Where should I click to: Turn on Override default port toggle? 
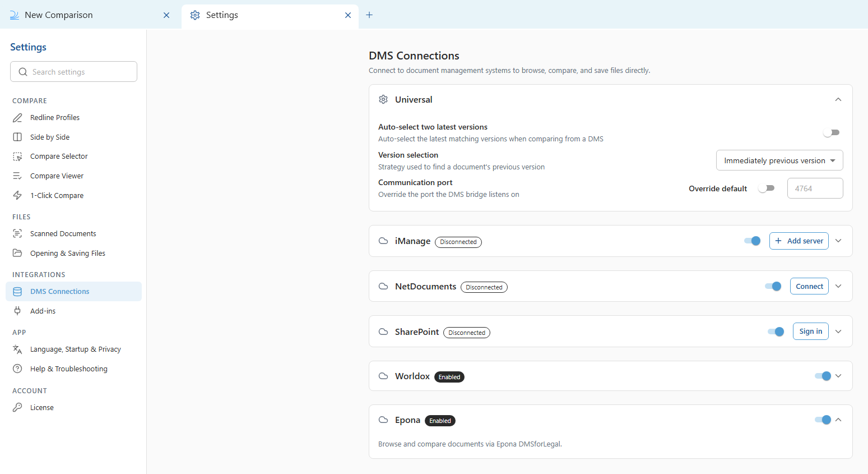(766, 188)
